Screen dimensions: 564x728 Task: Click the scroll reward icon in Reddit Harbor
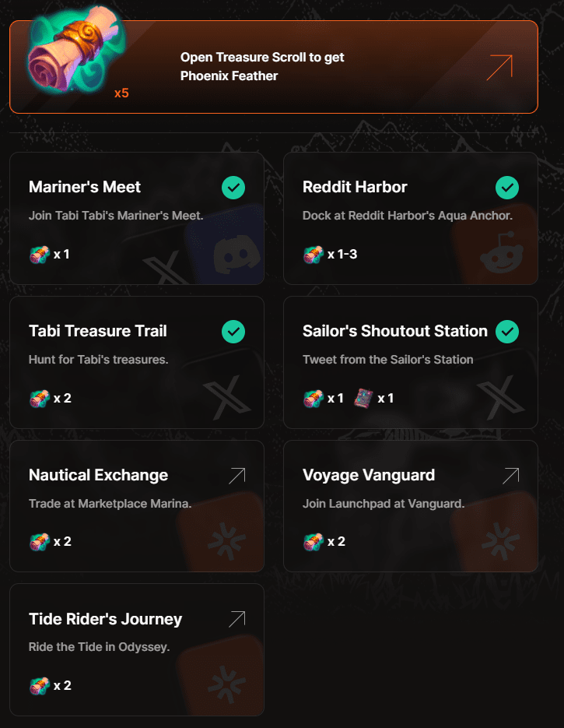[314, 254]
